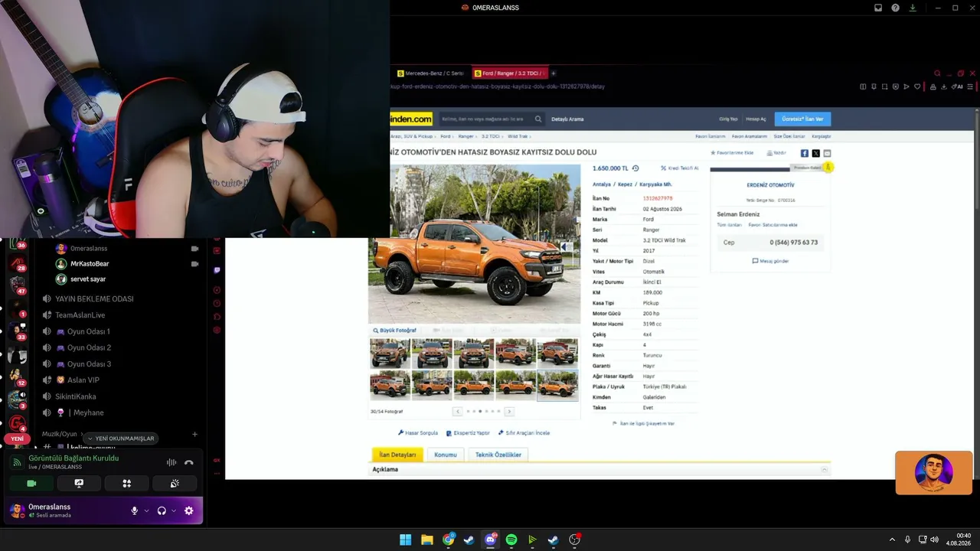Open Discord server with 28 badge
The width and height of the screenshot is (980, 551).
click(x=16, y=262)
